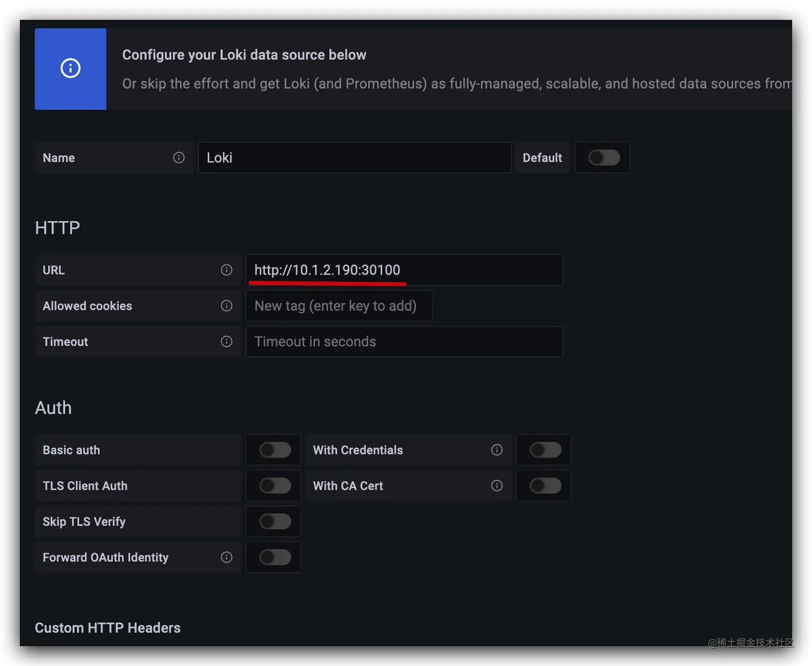The image size is (812, 666).
Task: Enable the Skip TLS Verify switch
Action: point(275,521)
